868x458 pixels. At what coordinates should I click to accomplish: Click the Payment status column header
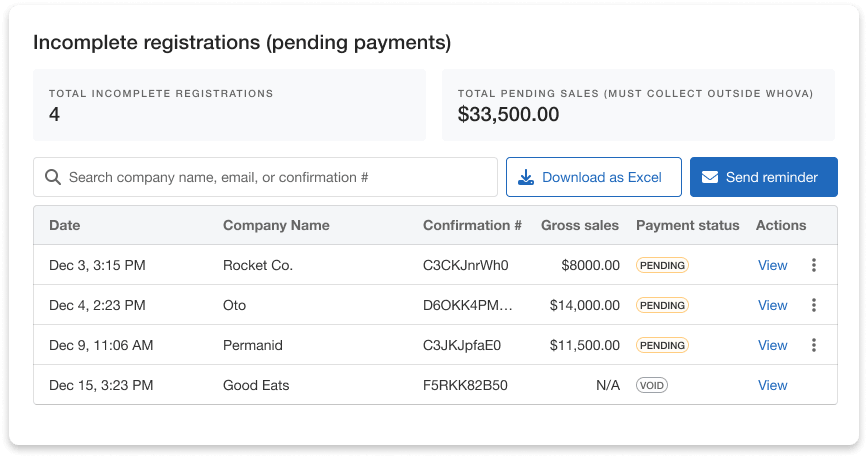687,225
